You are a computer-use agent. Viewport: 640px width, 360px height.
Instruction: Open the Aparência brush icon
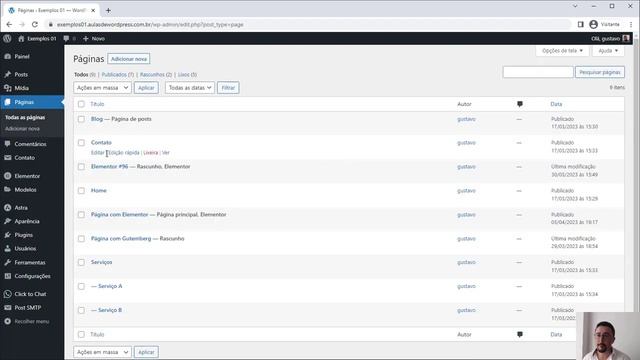click(8, 221)
